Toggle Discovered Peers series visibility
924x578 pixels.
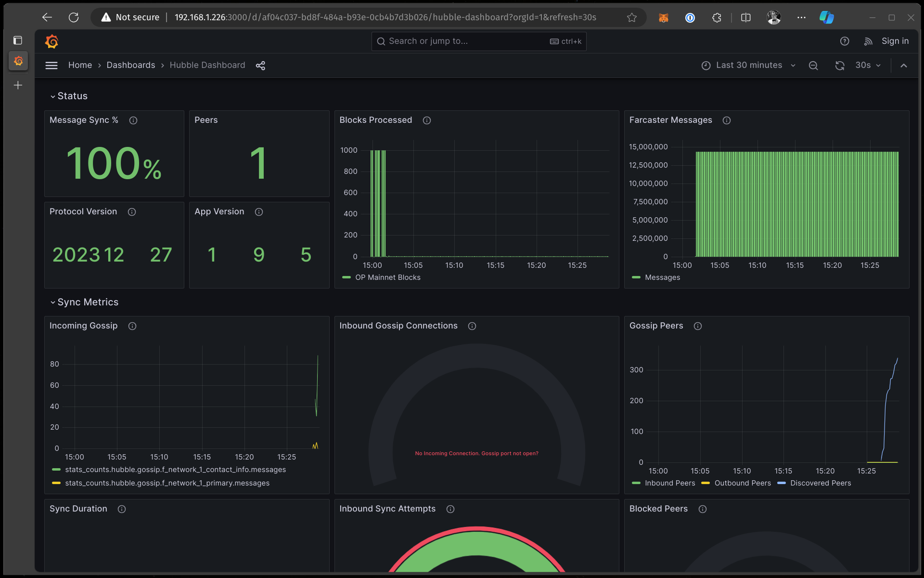[x=821, y=483]
